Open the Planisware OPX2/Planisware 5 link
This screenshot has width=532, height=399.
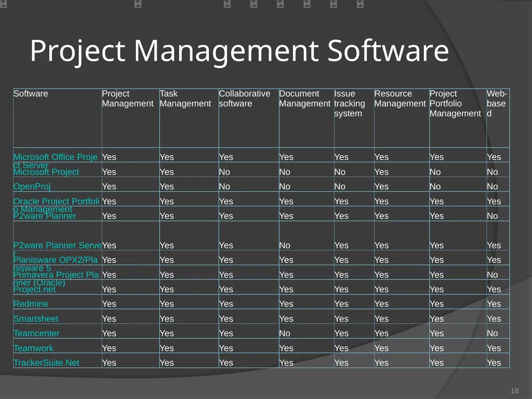[x=55, y=263]
